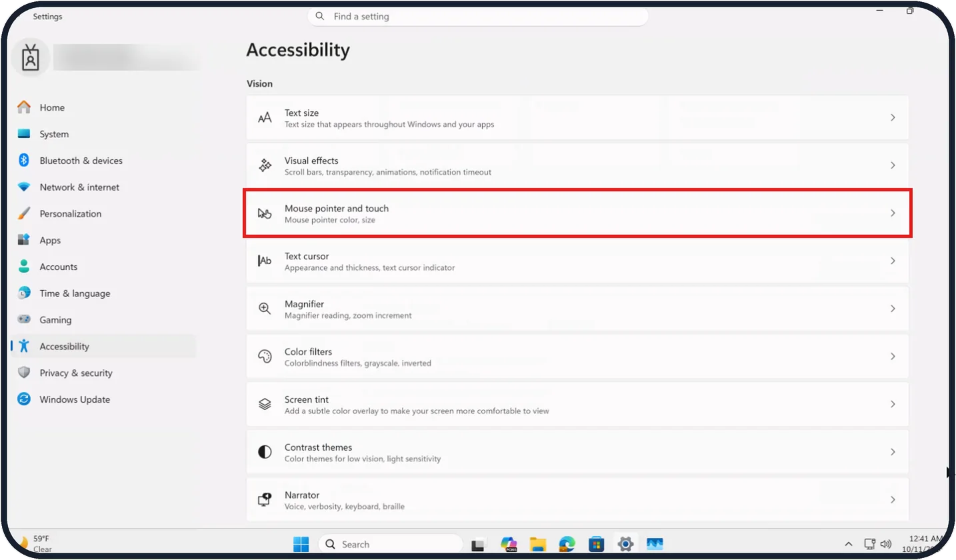The height and width of the screenshot is (560, 956).
Task: Click the taskbar Search box
Action: tap(390, 544)
